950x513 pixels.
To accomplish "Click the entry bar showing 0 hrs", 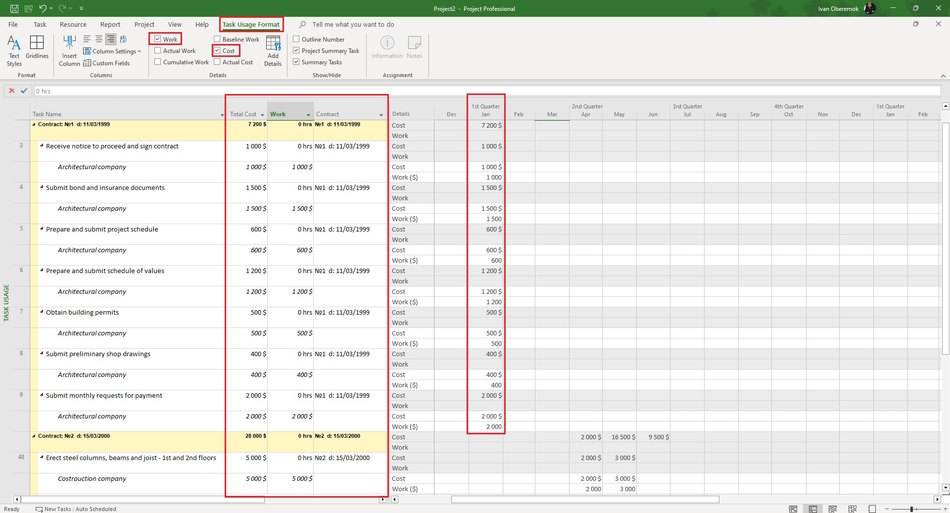I will tap(487, 91).
